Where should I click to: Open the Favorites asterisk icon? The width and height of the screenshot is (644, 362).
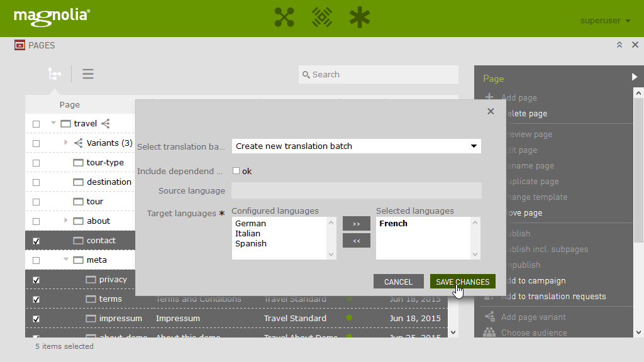[x=360, y=18]
